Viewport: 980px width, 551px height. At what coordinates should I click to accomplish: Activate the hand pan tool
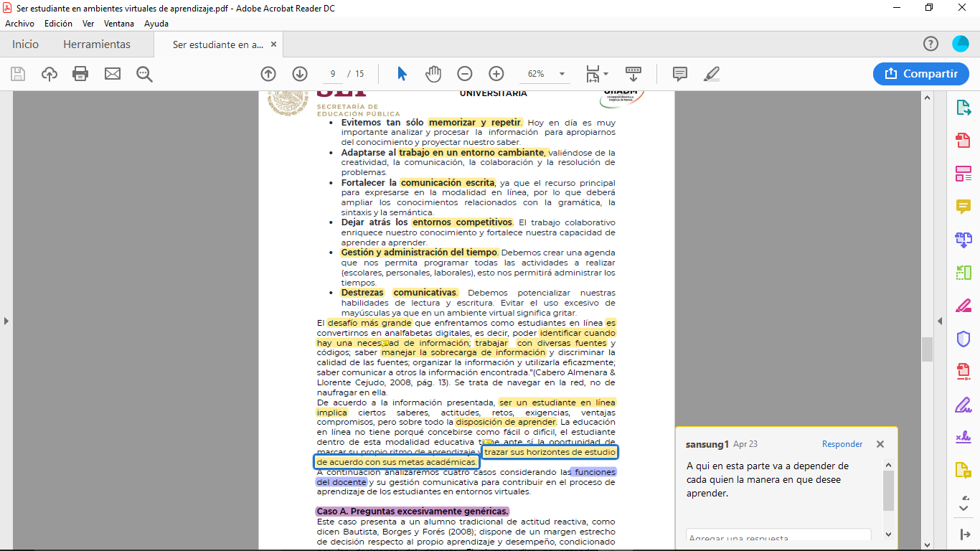tap(433, 74)
